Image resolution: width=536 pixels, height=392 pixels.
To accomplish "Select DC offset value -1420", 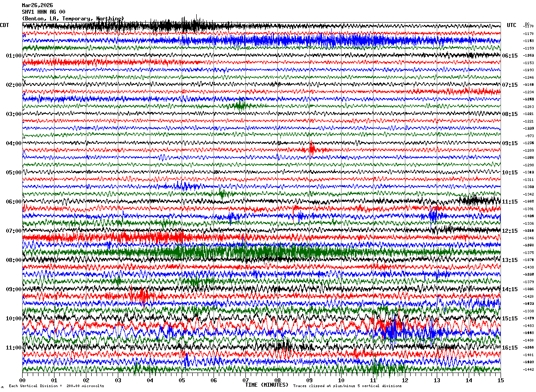I will pyautogui.click(x=529, y=296).
